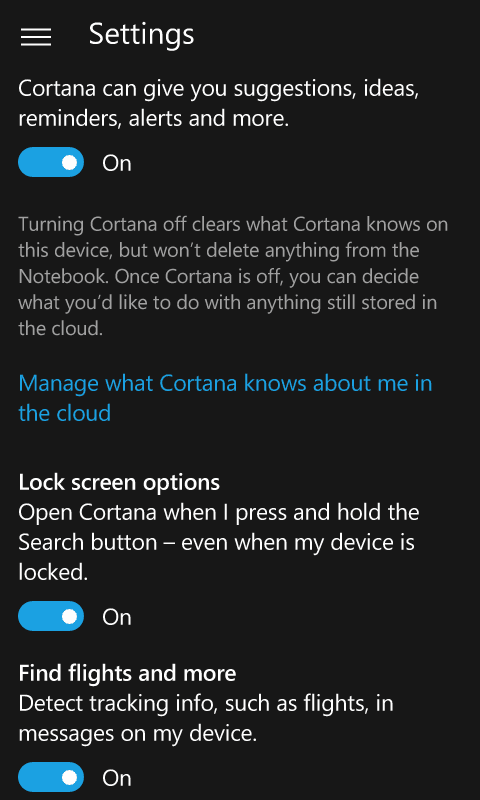480x800 pixels.
Task: Open the hamburger navigation menu
Action: tap(36, 37)
